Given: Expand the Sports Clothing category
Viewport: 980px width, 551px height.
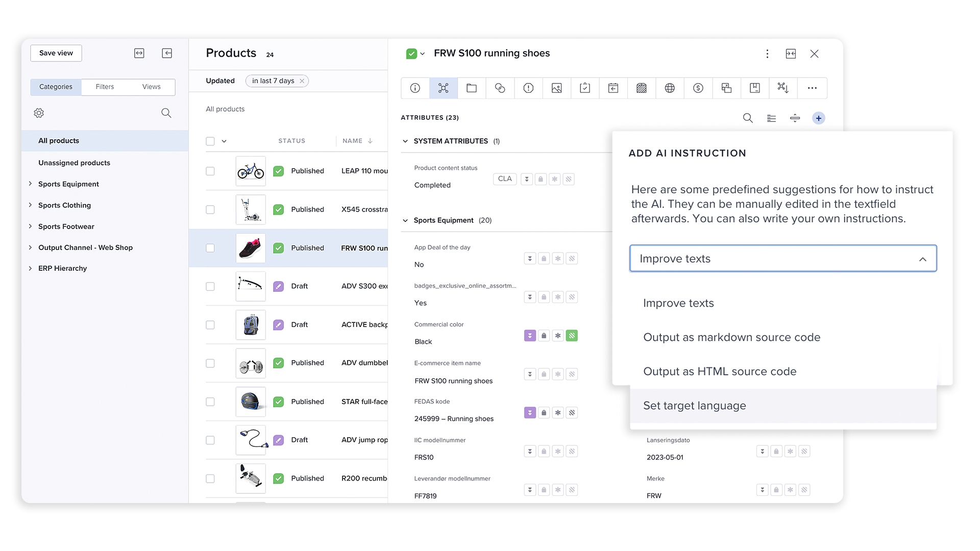Looking at the screenshot, I should pyautogui.click(x=30, y=205).
